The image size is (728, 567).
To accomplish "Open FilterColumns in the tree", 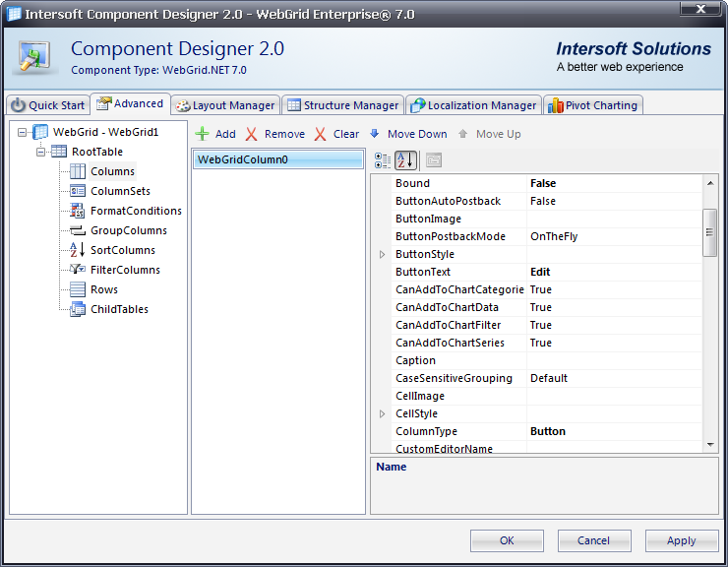I will coord(125,270).
